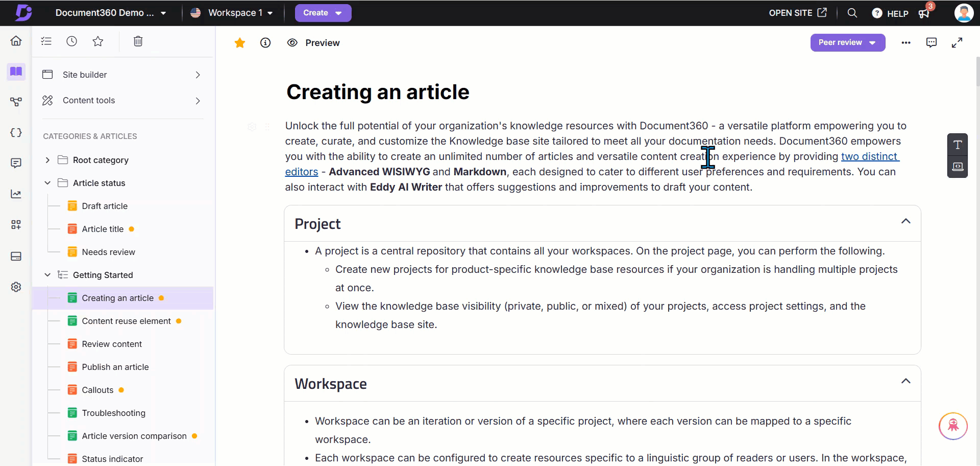Open the Analytics chart icon in left rail
Viewport: 980px width, 466px height.
[x=16, y=194]
